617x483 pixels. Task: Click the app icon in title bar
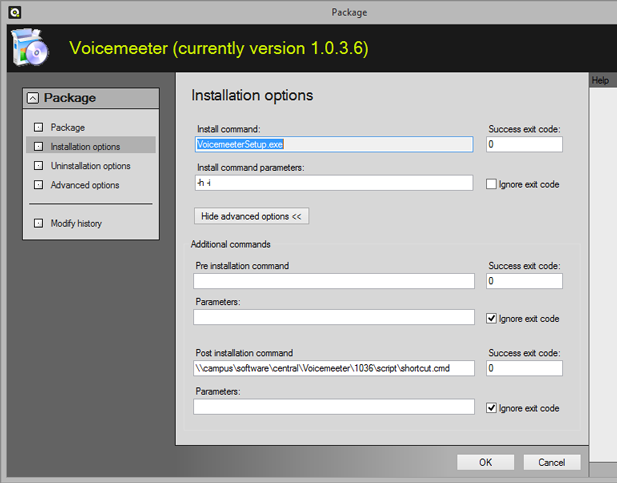click(x=11, y=11)
